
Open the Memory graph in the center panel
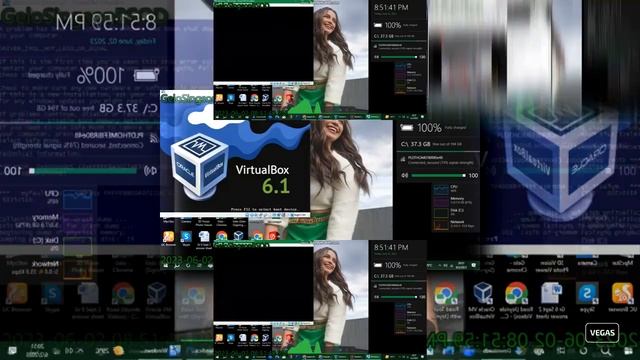tap(441, 201)
